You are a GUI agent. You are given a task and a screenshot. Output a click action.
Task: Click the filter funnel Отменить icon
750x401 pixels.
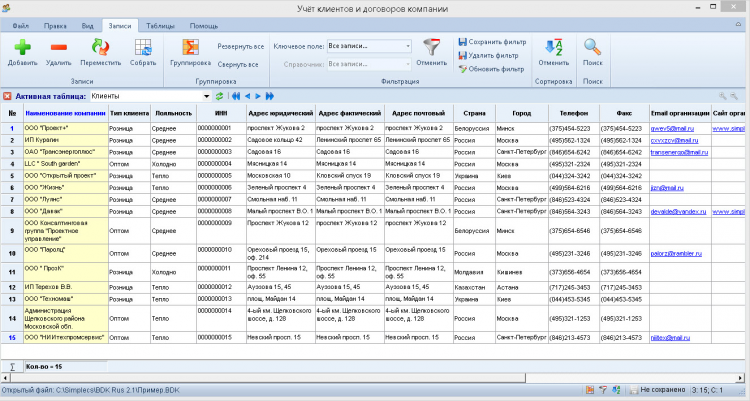coord(432,46)
